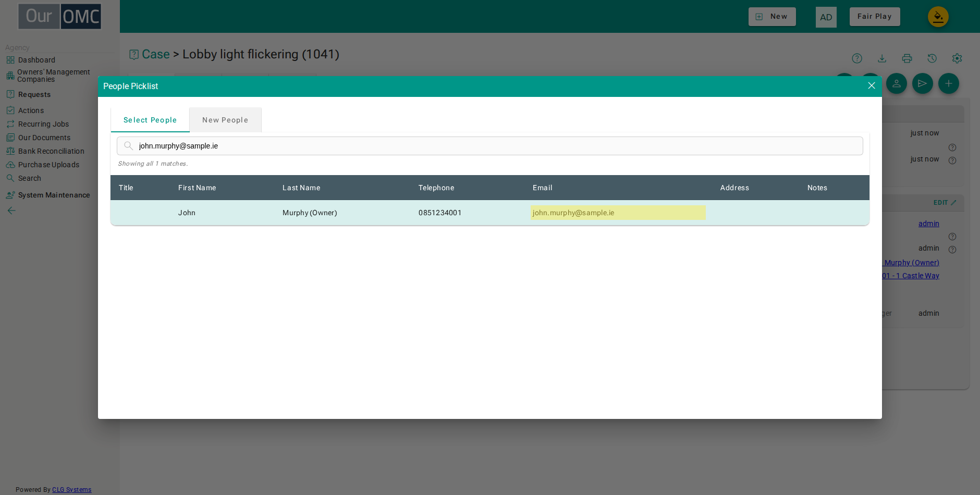Click the download icon in case toolbar
This screenshot has width=980, height=495.
coord(882,58)
